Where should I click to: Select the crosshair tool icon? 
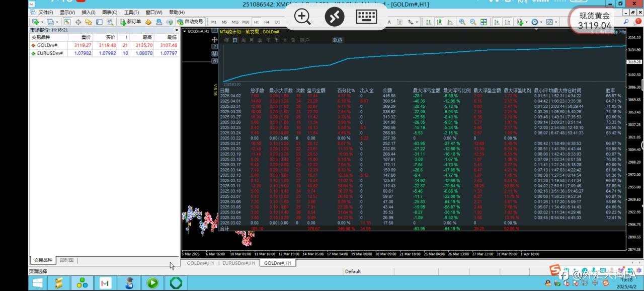coord(78,22)
